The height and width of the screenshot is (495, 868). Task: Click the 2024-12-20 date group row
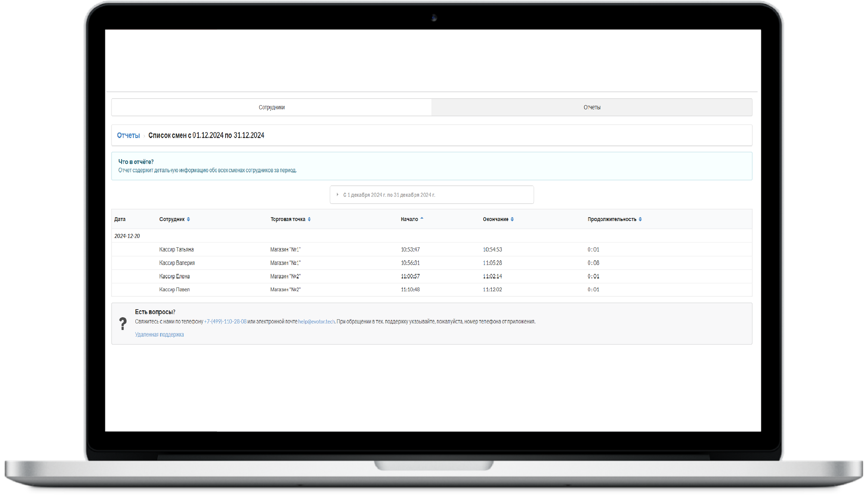point(127,236)
